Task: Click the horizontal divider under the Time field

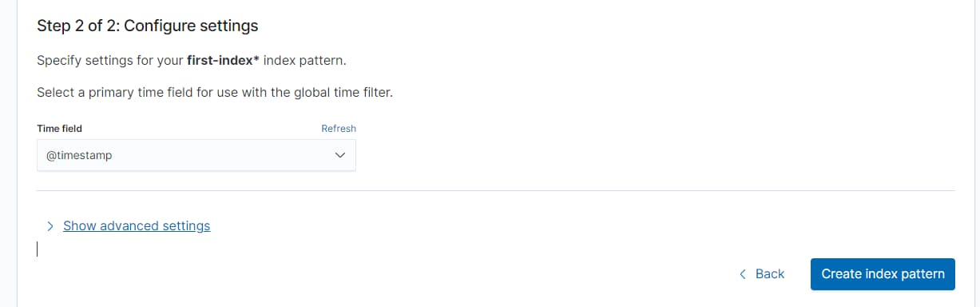Action: 496,190
